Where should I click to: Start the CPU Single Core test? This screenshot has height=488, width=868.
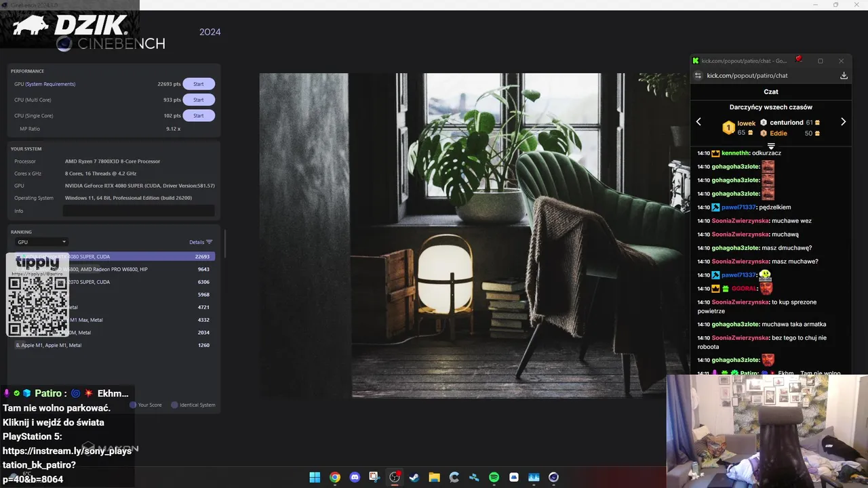click(x=199, y=115)
